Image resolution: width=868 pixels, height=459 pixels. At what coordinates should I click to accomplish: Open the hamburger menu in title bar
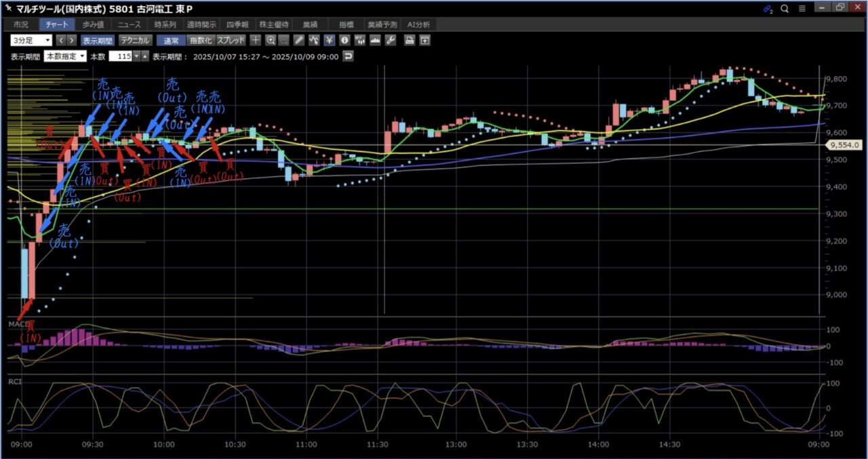802,8
